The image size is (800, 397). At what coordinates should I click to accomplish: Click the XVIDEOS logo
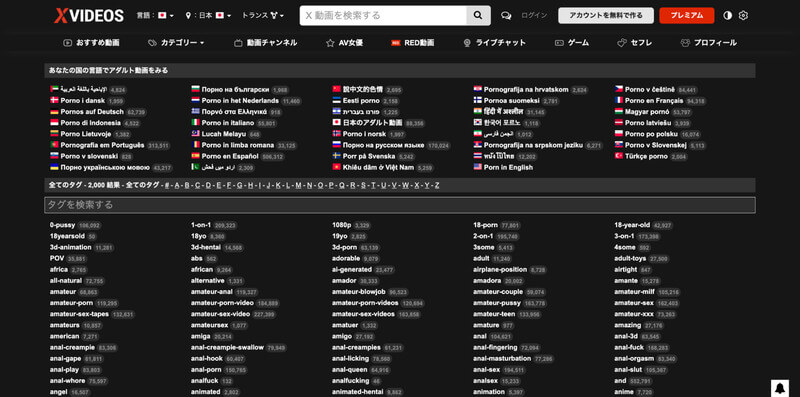click(x=89, y=15)
